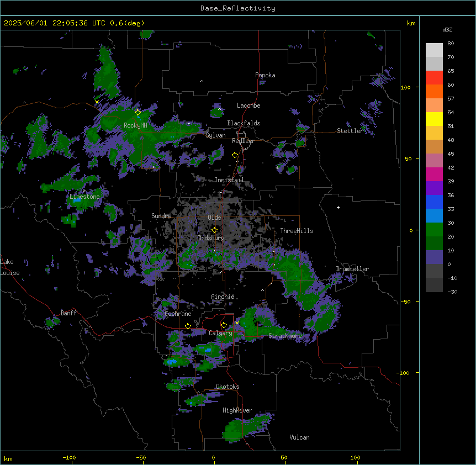Click the km unit label at bottom left
Image resolution: width=476 pixels, height=465 pixels.
pyautogui.click(x=8, y=459)
